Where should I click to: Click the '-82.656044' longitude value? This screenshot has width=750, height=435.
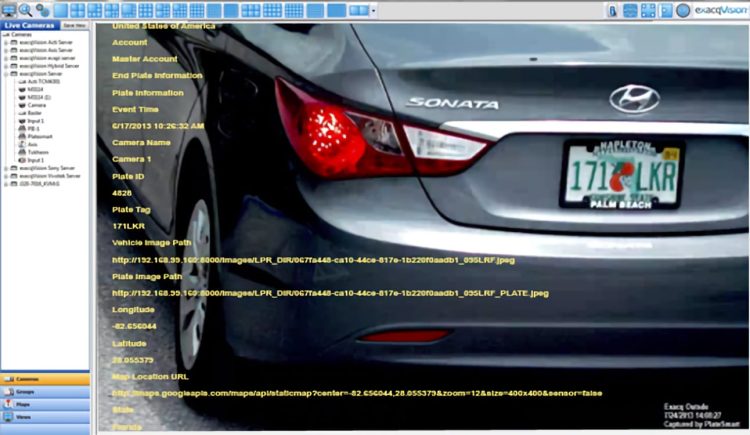click(134, 326)
